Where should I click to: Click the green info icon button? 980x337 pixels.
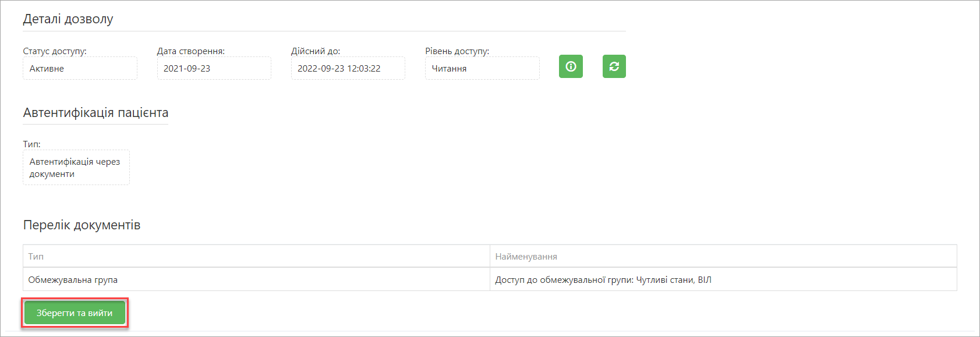[571, 66]
